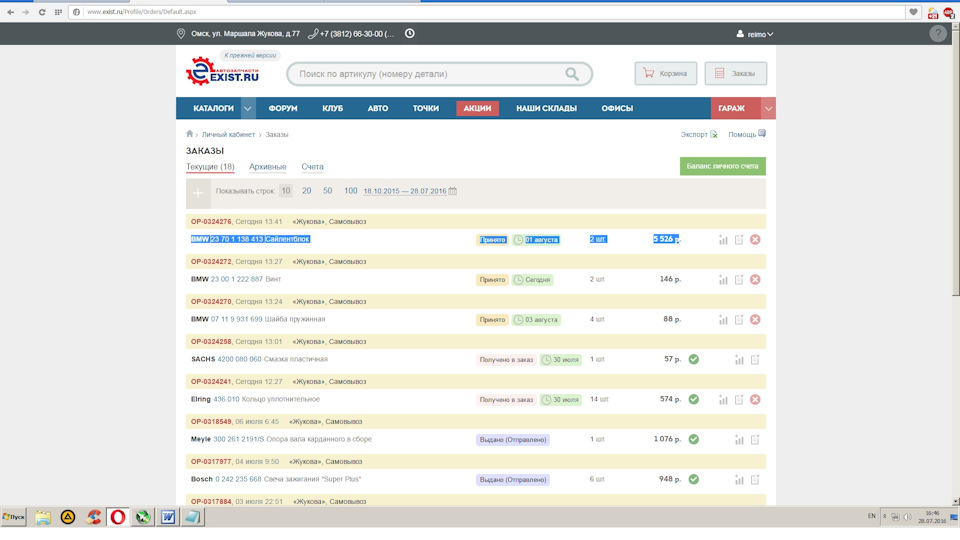Open chart icon in Elring row
960x540 pixels.
pos(723,400)
